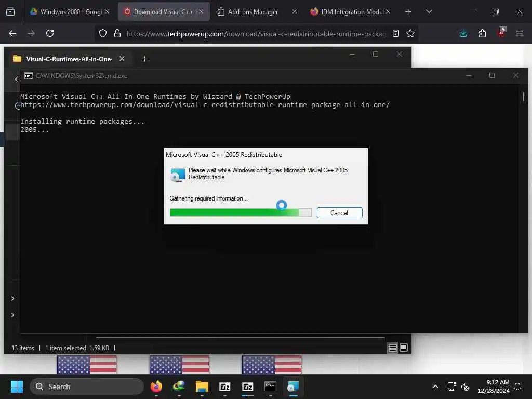Click the red extension badge icon
The width and height of the screenshot is (532, 399).
click(501, 33)
